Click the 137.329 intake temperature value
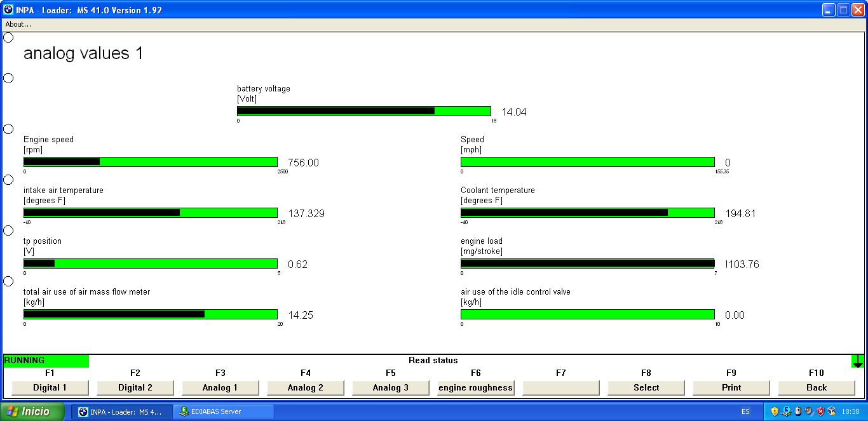This screenshot has width=868, height=421. click(306, 214)
